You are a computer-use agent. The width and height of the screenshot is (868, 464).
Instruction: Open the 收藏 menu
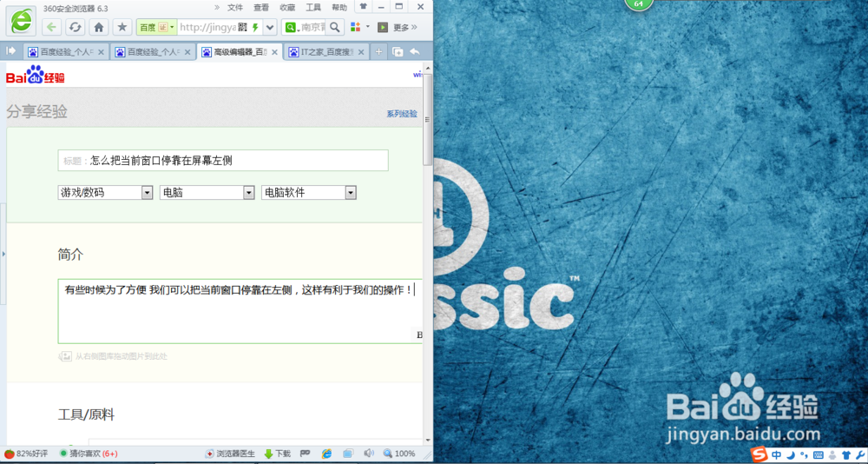pos(287,7)
